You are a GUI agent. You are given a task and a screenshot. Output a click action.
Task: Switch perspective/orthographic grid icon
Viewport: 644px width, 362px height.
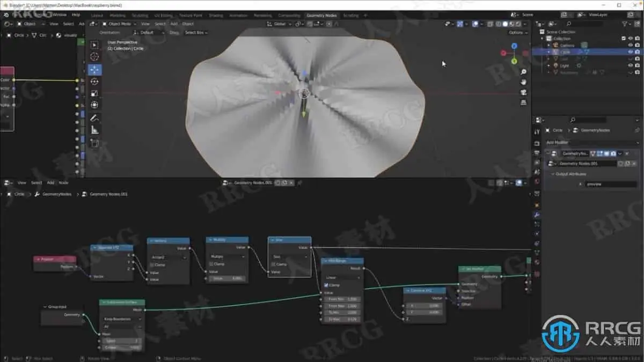tap(523, 102)
